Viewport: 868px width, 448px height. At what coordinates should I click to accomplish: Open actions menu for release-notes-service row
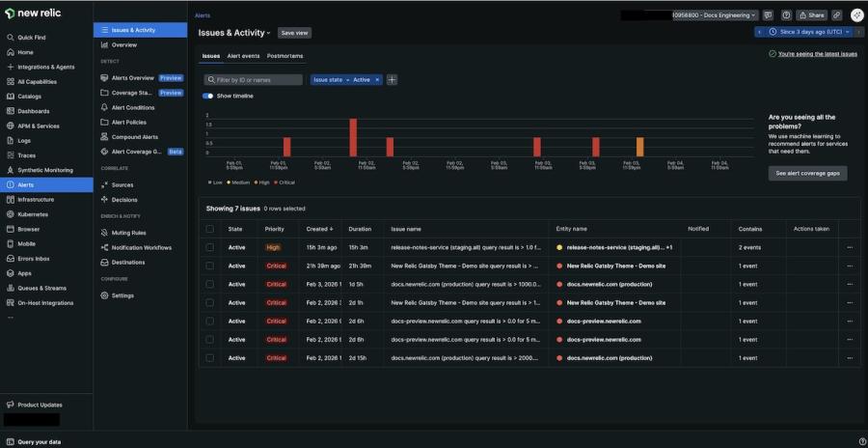(850, 247)
